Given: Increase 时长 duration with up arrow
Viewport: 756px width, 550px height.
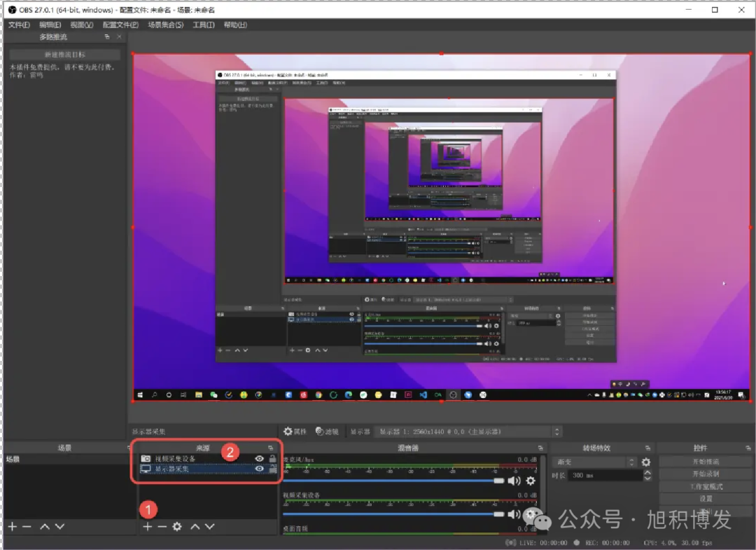Looking at the screenshot, I should (647, 473).
